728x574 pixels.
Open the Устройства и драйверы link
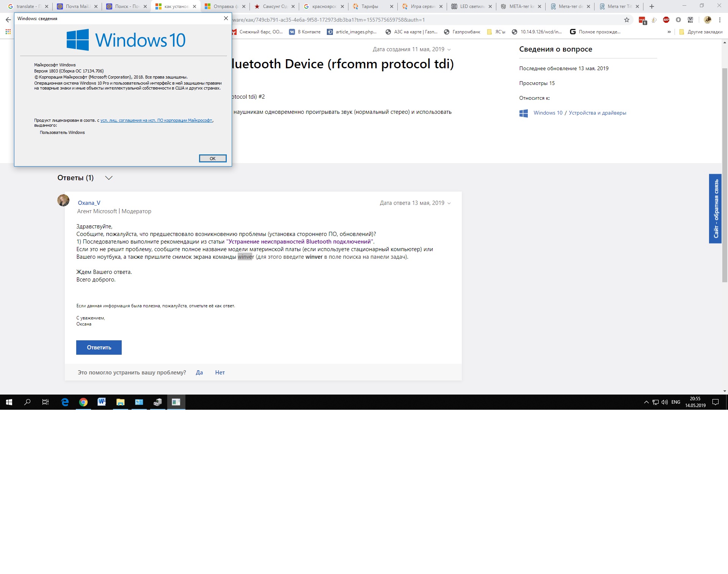coord(598,113)
